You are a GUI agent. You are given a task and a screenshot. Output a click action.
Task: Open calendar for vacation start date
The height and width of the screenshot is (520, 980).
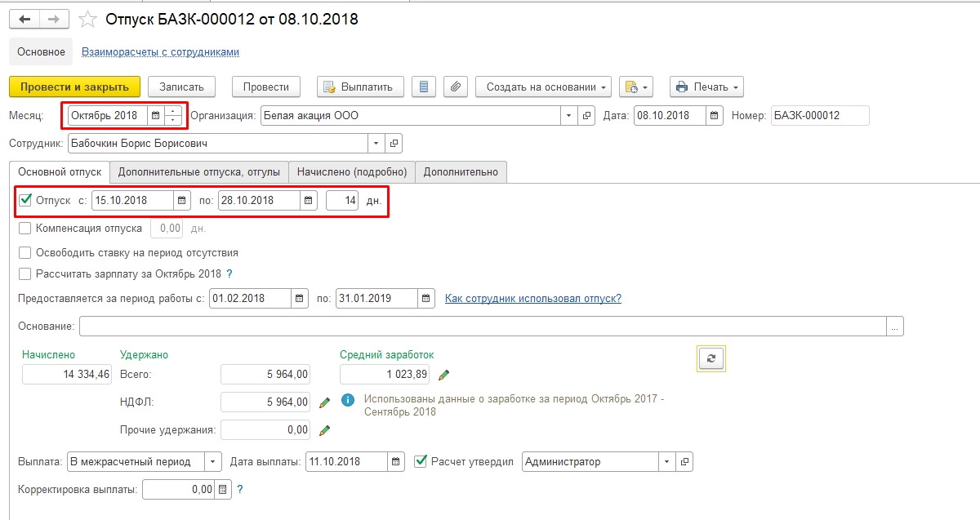[x=182, y=200]
